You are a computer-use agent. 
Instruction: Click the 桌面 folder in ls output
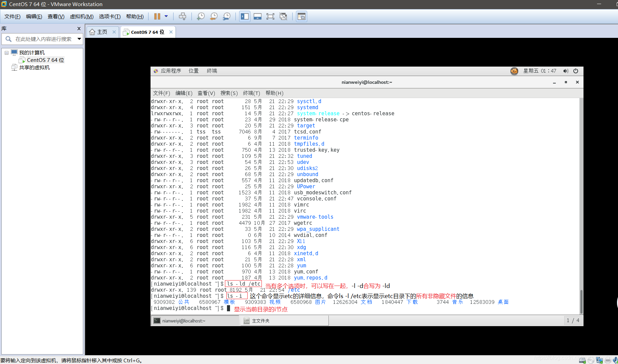[503, 302]
